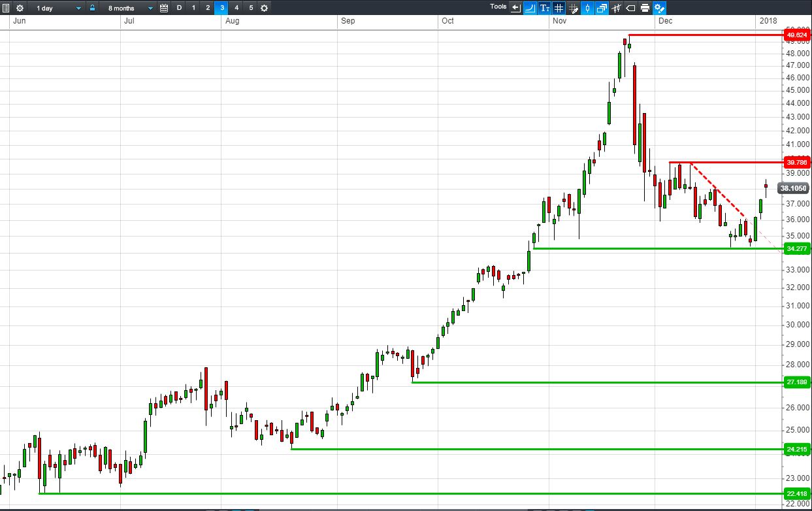Click the Jun label on time axis
This screenshot has width=812, height=511.
coord(20,21)
